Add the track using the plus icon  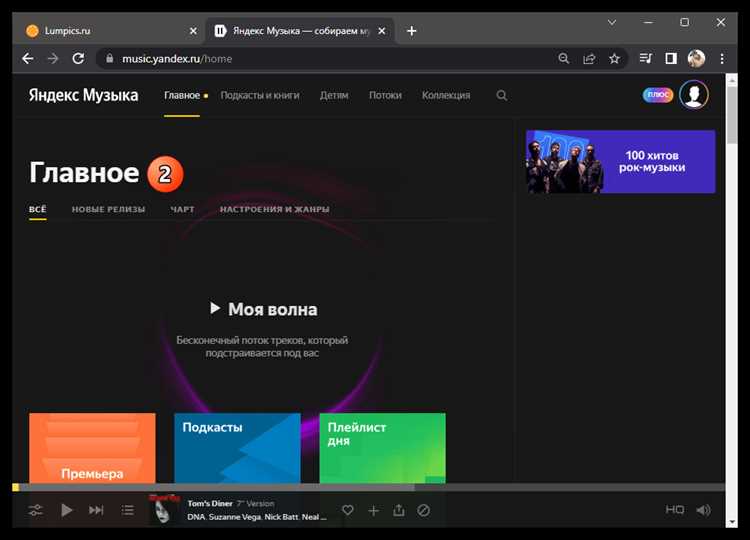[373, 510]
